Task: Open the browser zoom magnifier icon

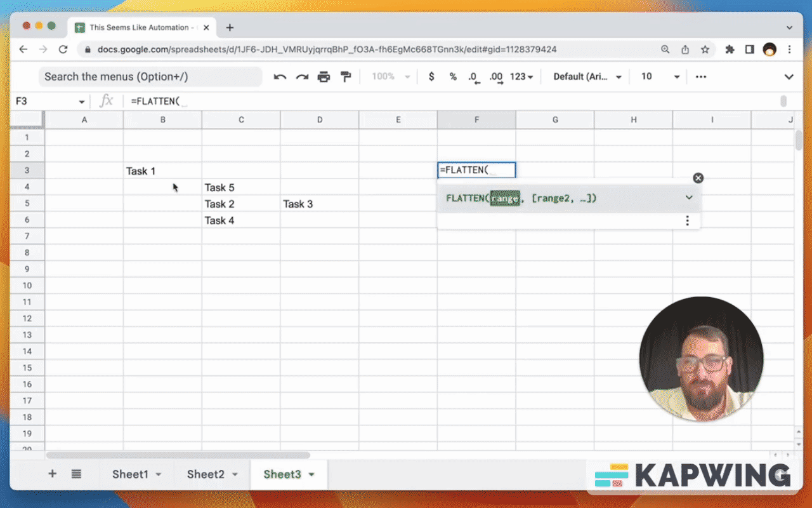Action: (665, 49)
